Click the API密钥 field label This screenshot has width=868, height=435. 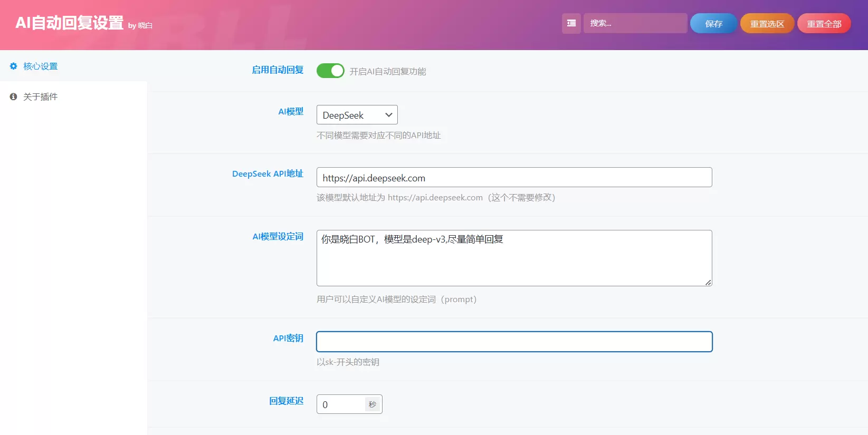tap(288, 338)
